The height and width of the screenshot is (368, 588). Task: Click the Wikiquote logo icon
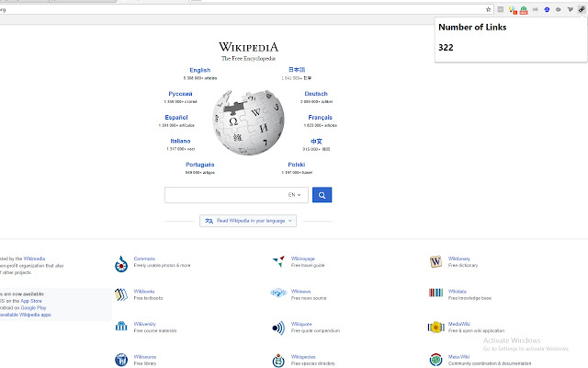pos(278,328)
